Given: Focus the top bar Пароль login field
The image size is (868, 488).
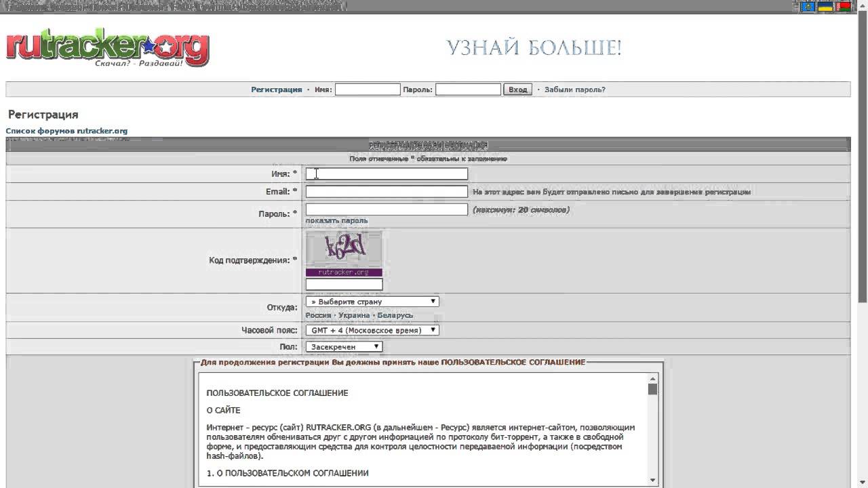Looking at the screenshot, I should (x=468, y=89).
